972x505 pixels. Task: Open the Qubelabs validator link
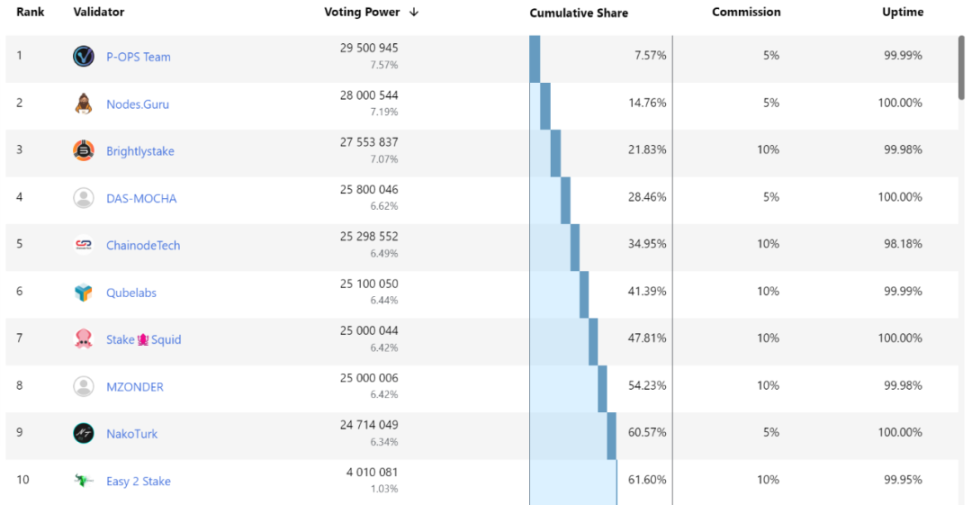pos(131,293)
